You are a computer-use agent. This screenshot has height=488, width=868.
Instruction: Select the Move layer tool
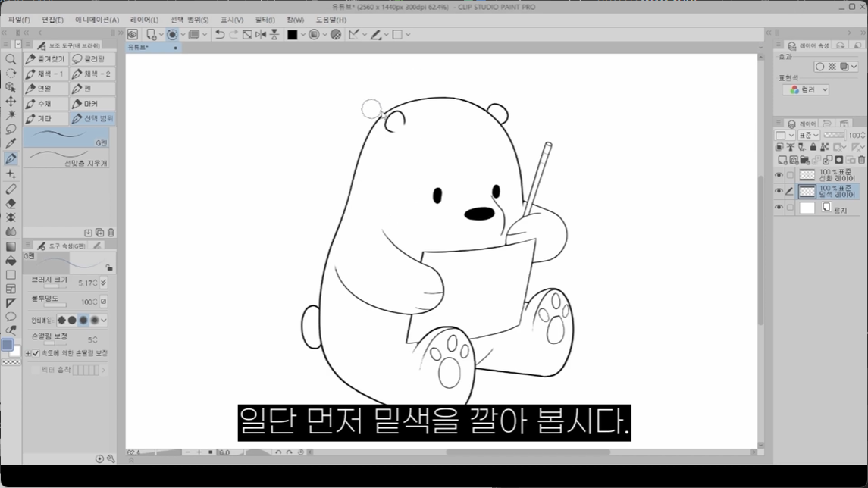[x=11, y=102]
